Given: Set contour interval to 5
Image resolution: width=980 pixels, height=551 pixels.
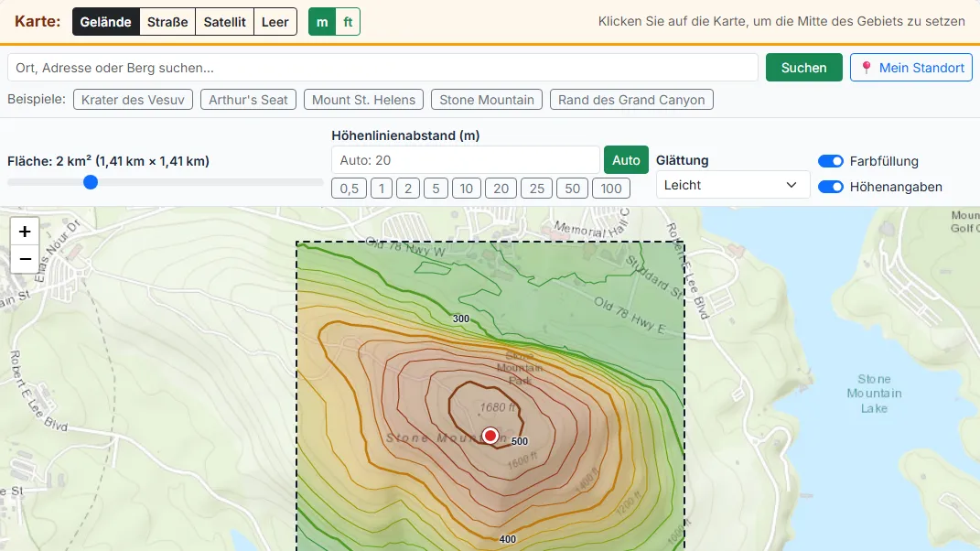Looking at the screenshot, I should tap(436, 189).
